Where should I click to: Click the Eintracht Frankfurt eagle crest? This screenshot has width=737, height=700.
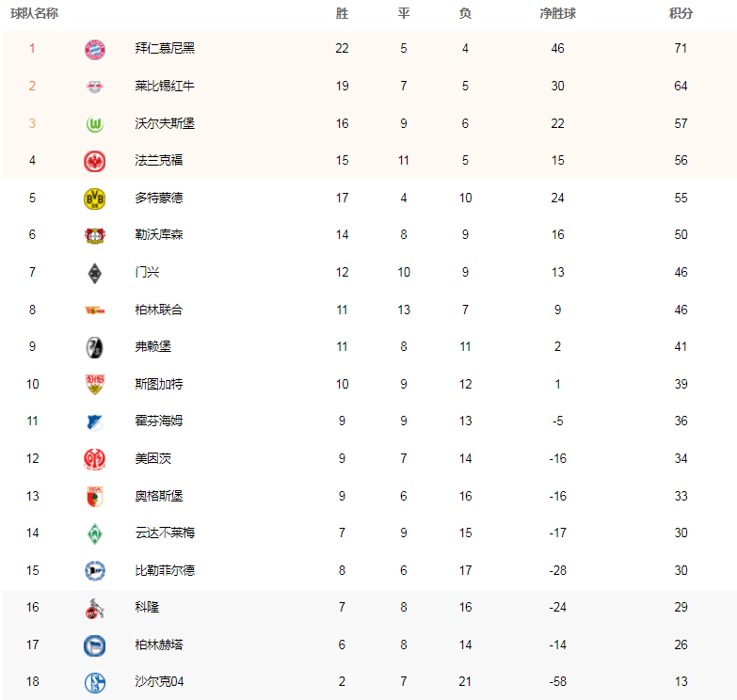94,161
